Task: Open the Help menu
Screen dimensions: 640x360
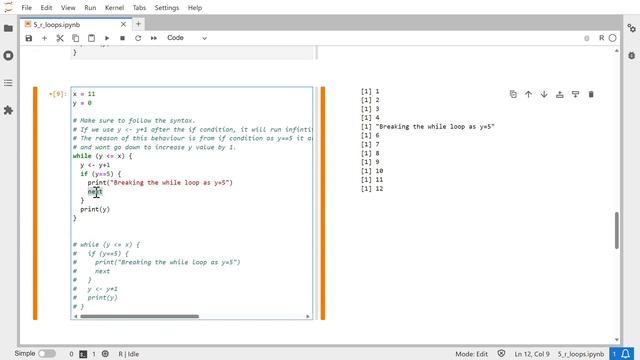Action: (x=195, y=8)
